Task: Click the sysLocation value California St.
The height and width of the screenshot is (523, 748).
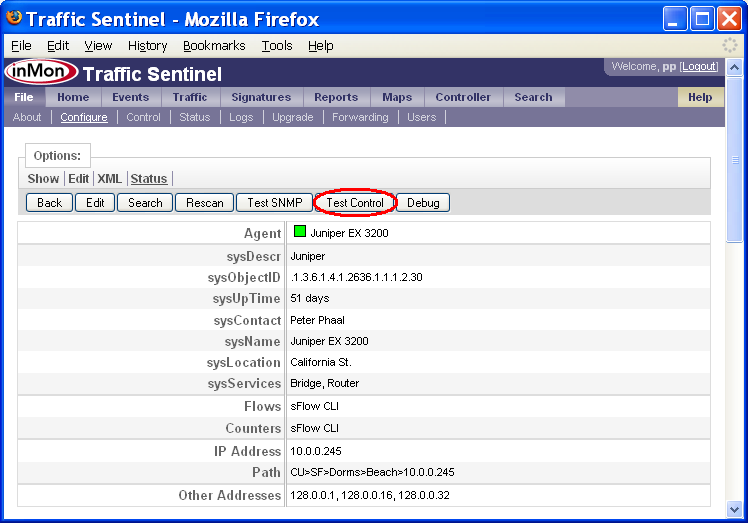Action: click(x=321, y=362)
